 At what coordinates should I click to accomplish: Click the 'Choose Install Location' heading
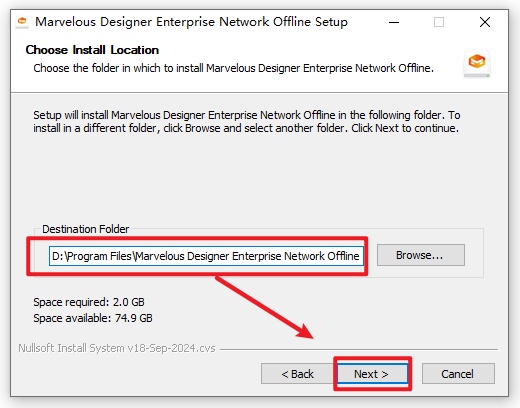(x=92, y=50)
